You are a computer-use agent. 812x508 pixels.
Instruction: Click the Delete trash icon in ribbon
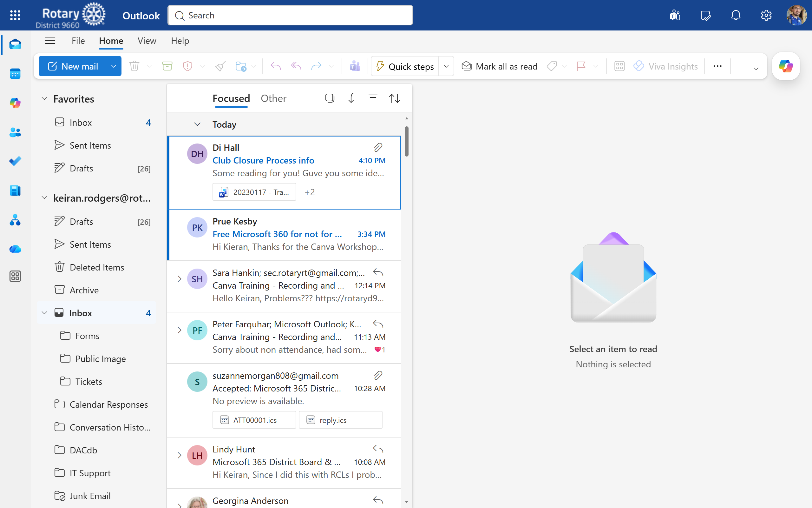pos(134,66)
